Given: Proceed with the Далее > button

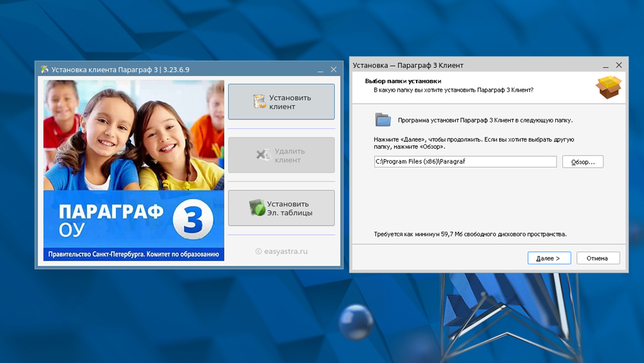Looking at the screenshot, I should 549,258.
